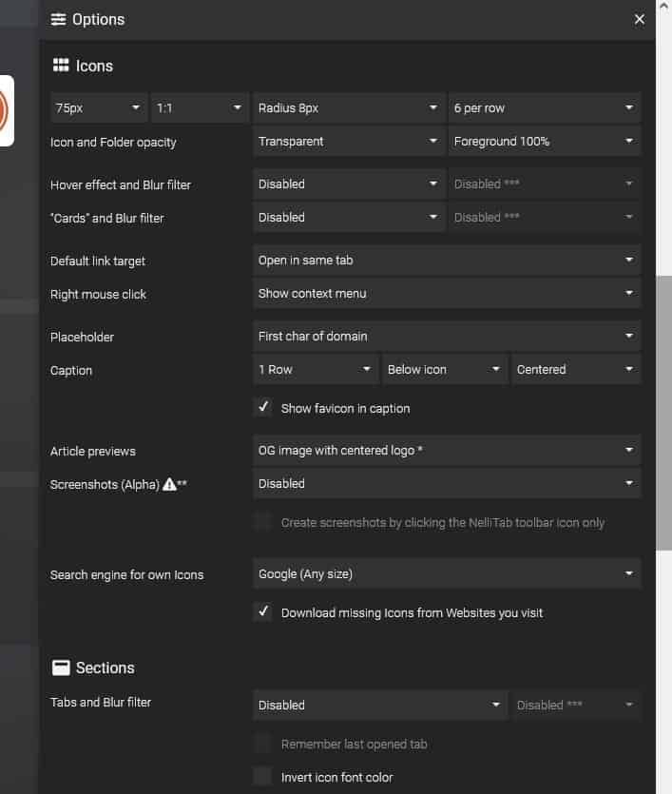Open the 6 per row dropdown
672x794 pixels.
[544, 107]
